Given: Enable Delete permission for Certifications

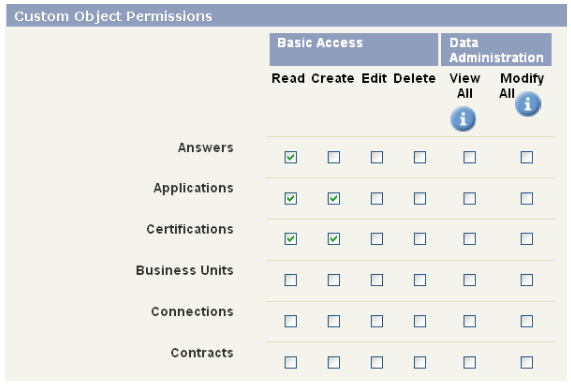Looking at the screenshot, I should pyautogui.click(x=420, y=239).
